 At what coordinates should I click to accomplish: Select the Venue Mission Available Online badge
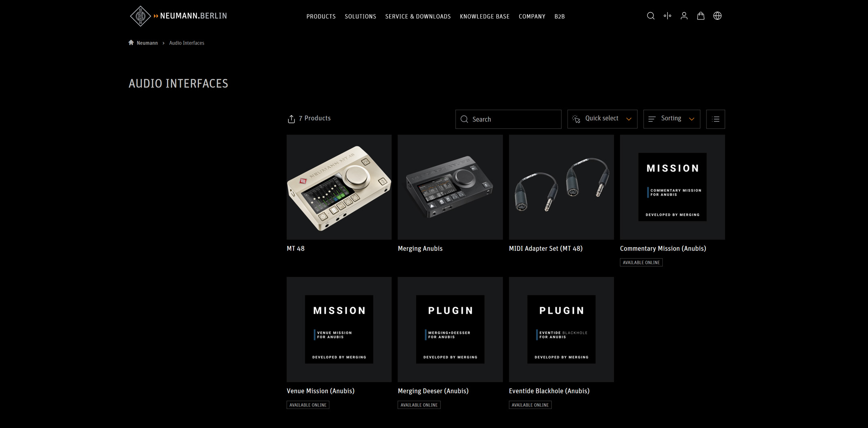pos(308,405)
